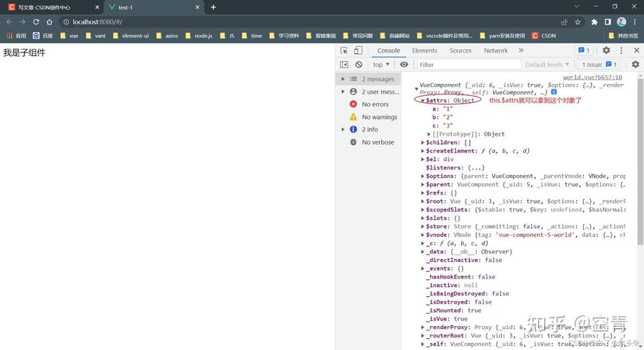Open the browser extensions puzzle icon

[594, 22]
